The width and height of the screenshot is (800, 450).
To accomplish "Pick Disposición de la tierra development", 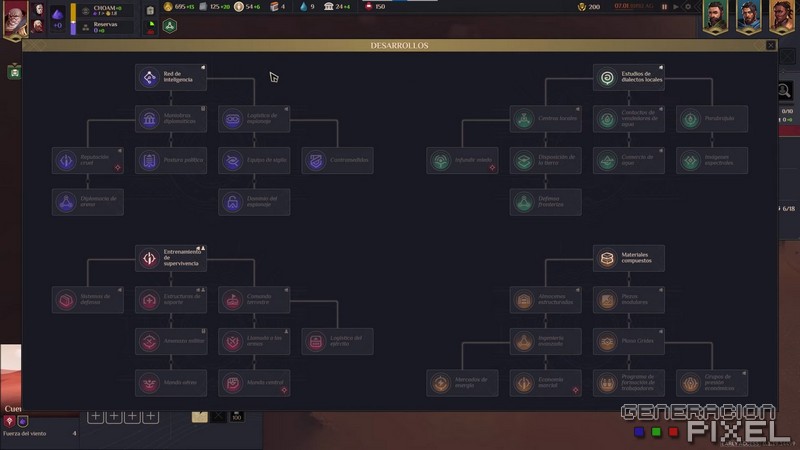I will point(545,160).
